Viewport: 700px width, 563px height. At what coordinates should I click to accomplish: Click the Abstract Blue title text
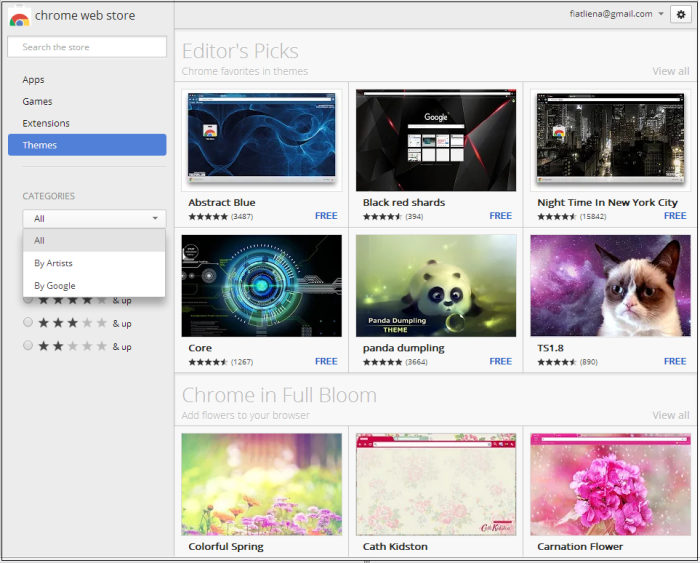click(222, 203)
